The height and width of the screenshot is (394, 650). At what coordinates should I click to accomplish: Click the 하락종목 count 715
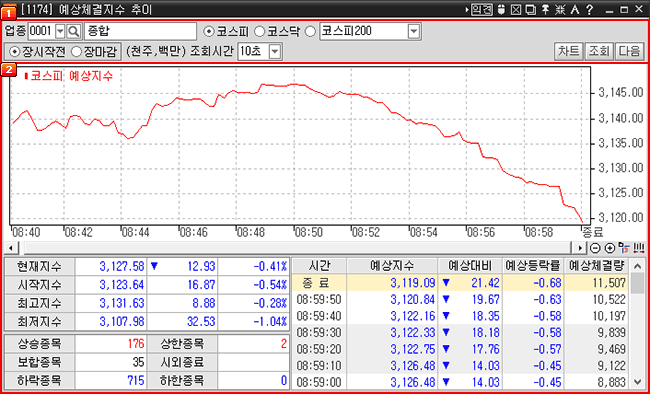click(x=136, y=380)
